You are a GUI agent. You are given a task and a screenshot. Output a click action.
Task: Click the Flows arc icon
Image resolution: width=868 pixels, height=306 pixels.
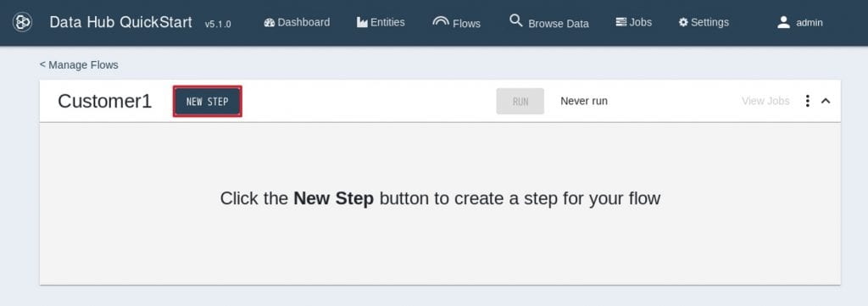tap(441, 21)
